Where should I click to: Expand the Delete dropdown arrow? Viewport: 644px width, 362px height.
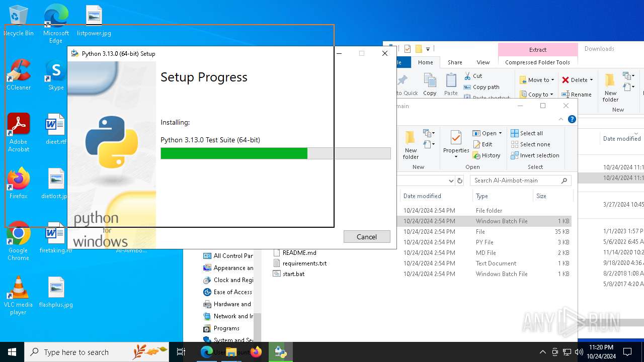591,80
